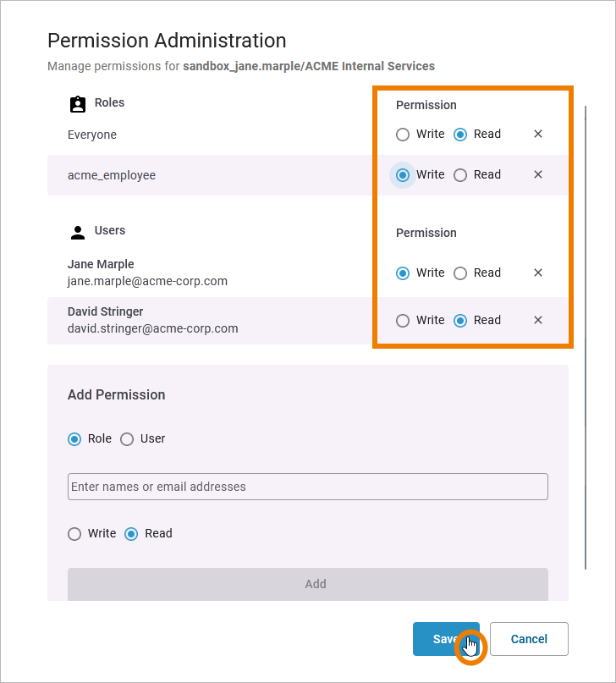616x683 pixels.
Task: Select acme_employee Write radio button
Action: [x=403, y=174]
